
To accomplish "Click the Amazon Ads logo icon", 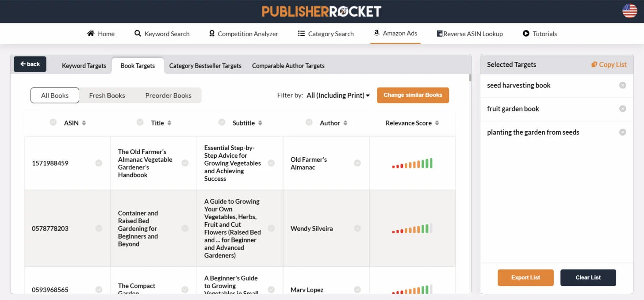I will tap(376, 33).
